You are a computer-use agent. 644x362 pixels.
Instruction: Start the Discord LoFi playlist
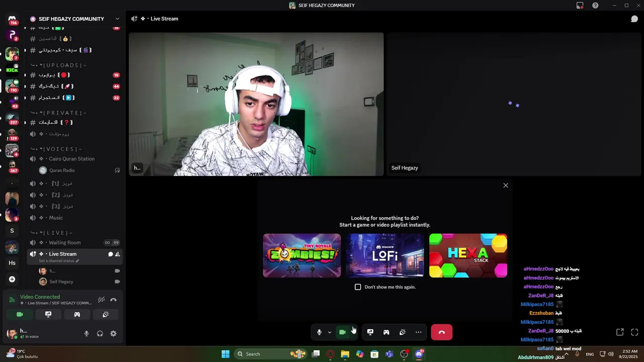[x=385, y=255]
